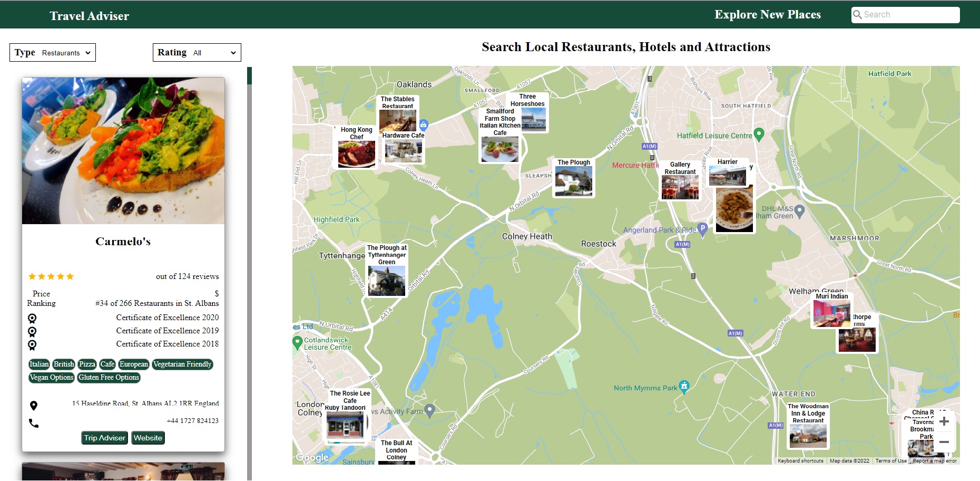Click the Google logo on the map

pos(312,457)
